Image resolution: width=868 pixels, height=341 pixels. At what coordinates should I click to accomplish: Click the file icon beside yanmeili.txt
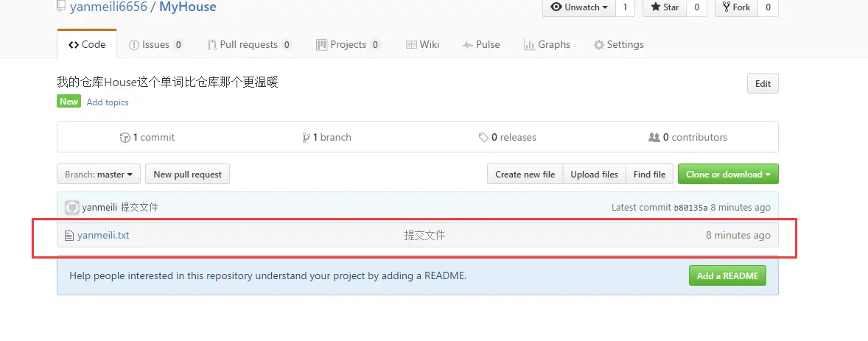pyautogui.click(x=69, y=236)
